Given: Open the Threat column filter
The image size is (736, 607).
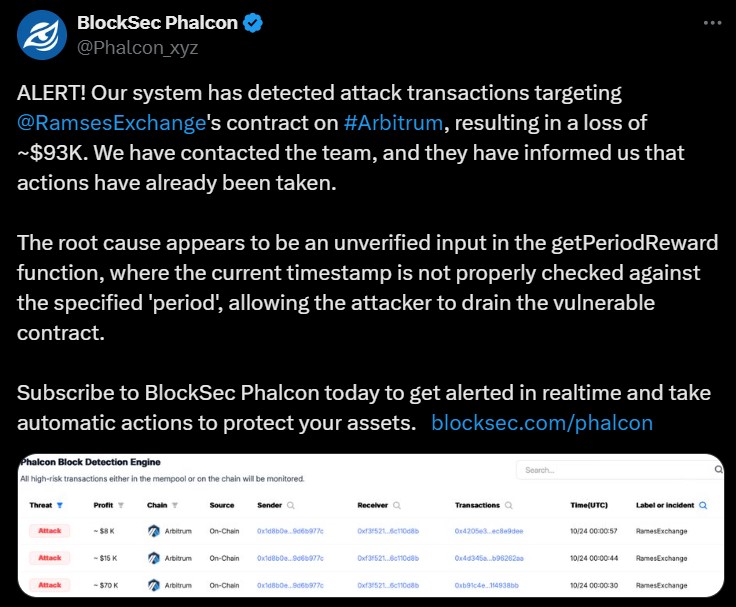Looking at the screenshot, I should click(60, 505).
